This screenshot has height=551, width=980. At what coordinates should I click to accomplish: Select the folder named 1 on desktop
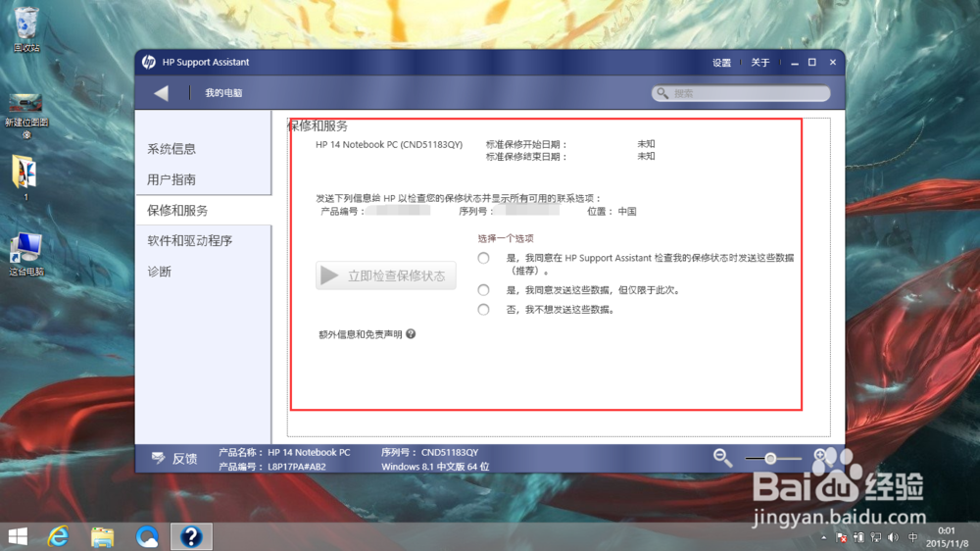pos(25,177)
